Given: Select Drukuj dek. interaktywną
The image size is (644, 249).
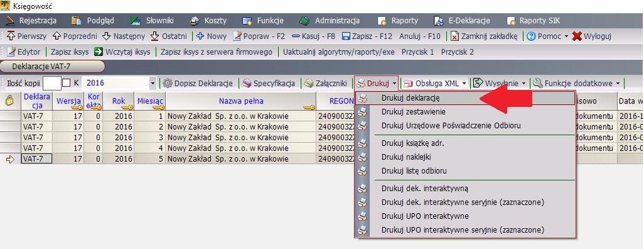Looking at the screenshot, I should click(x=465, y=188).
